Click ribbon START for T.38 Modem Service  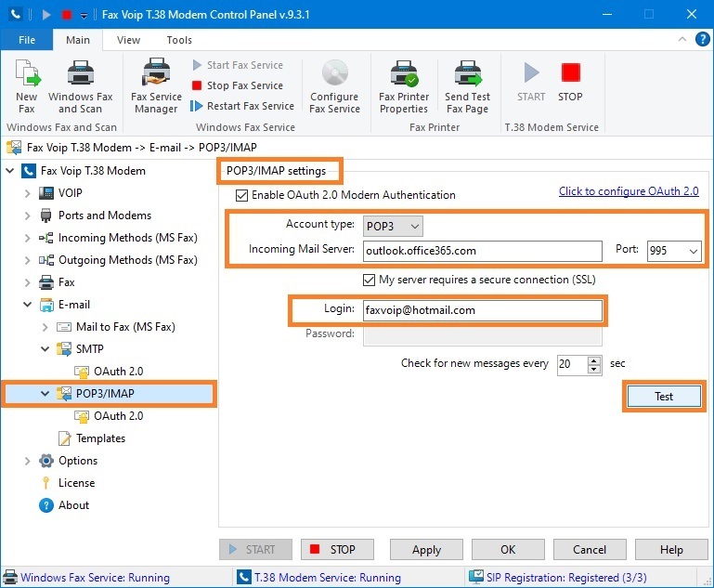click(531, 82)
